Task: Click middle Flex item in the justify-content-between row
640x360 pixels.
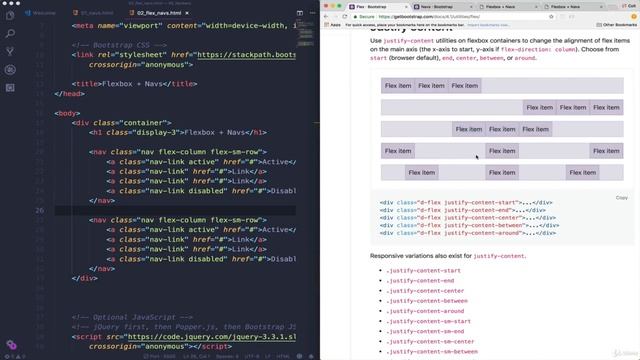Action: coord(502,151)
